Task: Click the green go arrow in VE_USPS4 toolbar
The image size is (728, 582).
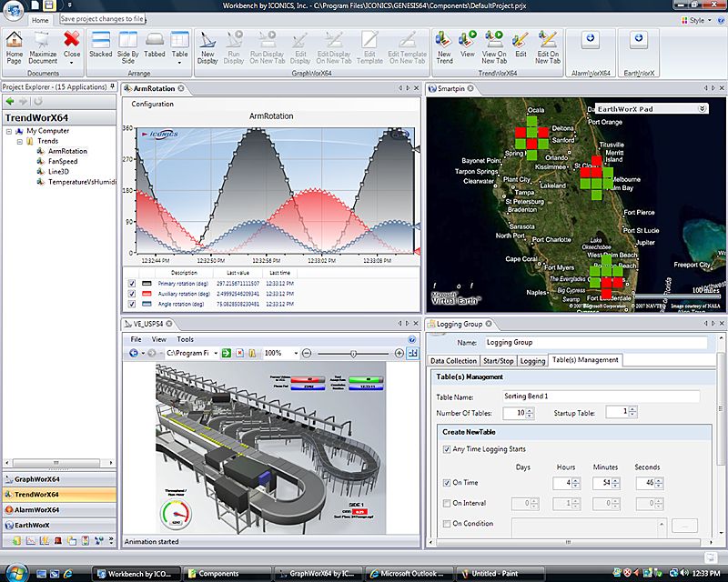Action: click(226, 353)
